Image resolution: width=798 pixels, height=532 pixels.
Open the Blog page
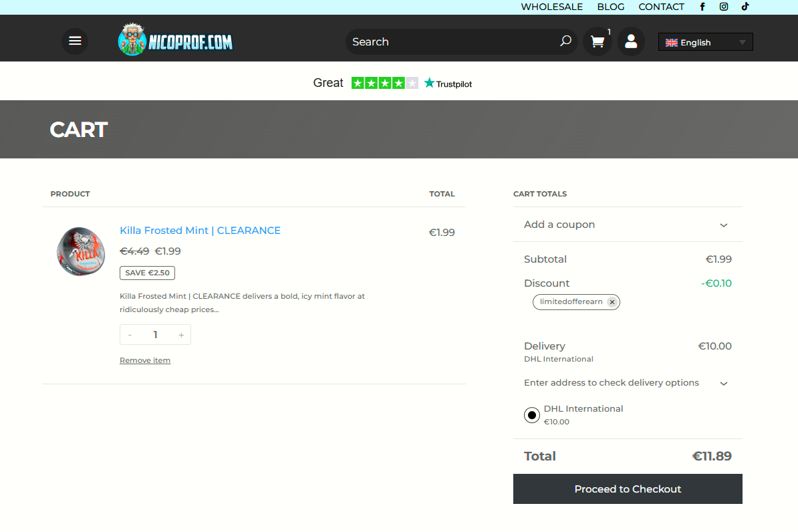pyautogui.click(x=611, y=7)
